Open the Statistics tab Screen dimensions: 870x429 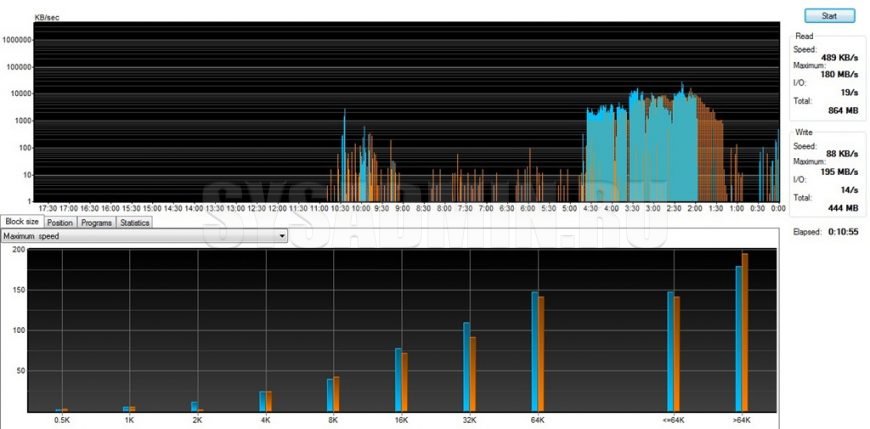(x=135, y=222)
